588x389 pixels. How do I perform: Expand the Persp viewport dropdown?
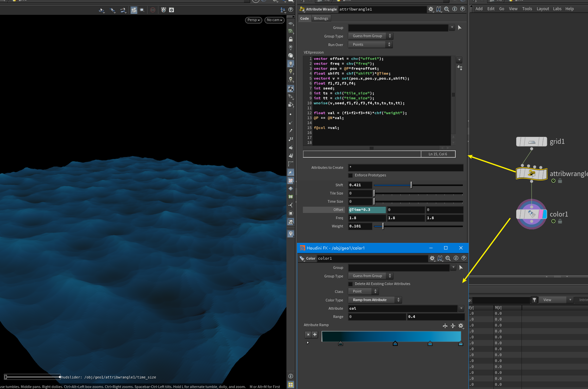(254, 20)
